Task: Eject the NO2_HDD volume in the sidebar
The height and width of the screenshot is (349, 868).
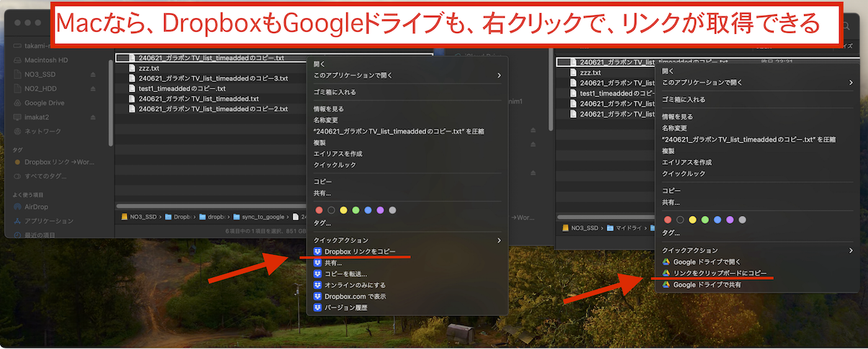Action: [93, 89]
